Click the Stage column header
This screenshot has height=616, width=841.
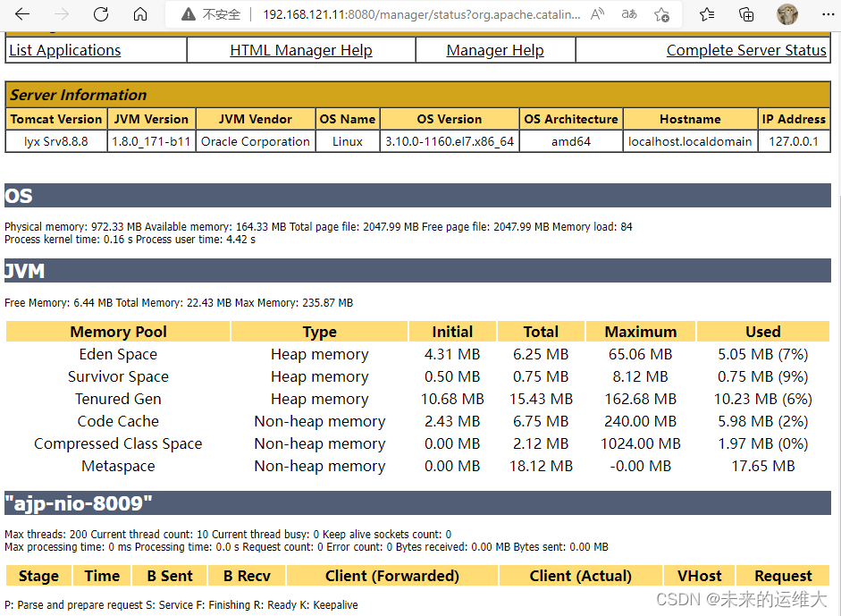38,576
